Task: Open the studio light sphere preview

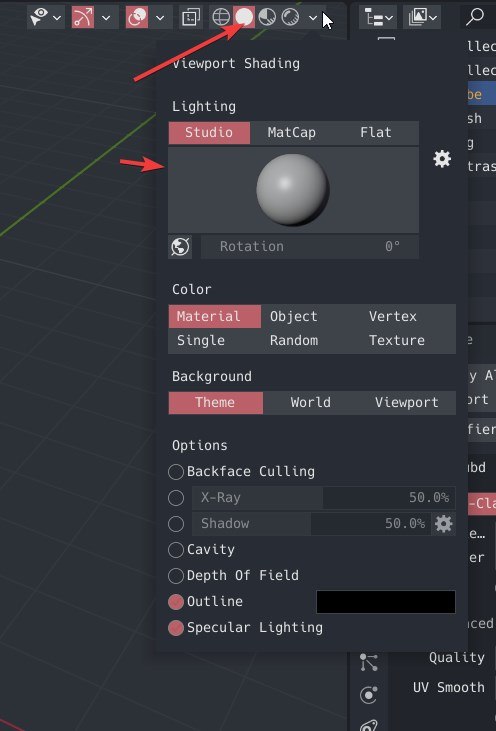Action: click(x=293, y=190)
